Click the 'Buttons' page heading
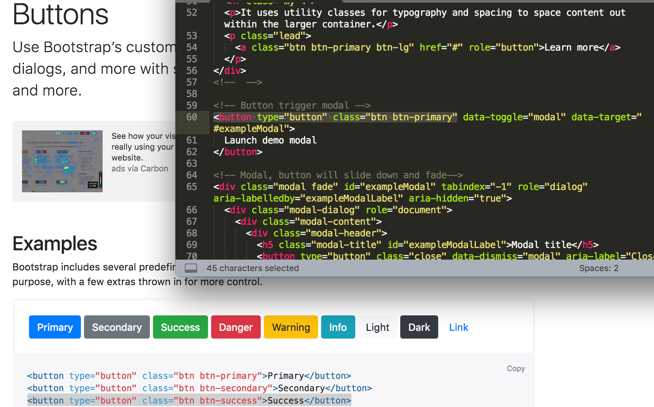Screen dimensions: 654x407 [x=60, y=14]
